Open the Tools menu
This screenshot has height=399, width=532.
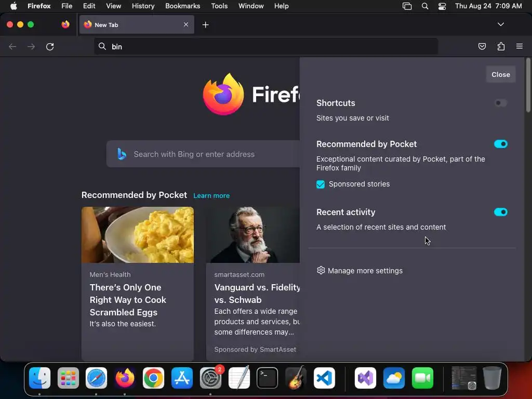(219, 6)
